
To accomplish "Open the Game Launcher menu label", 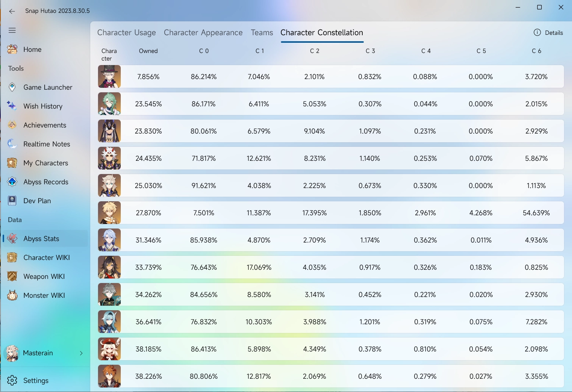I will click(48, 87).
